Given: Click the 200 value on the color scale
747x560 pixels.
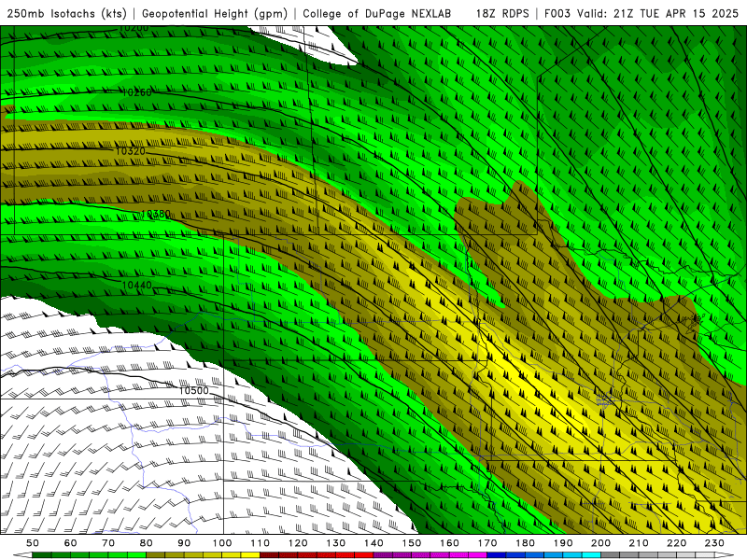Looking at the screenshot, I should coord(600,543).
